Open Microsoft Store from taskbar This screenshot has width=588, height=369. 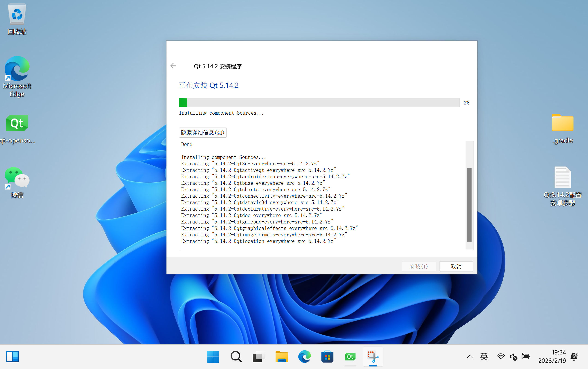pyautogui.click(x=327, y=357)
